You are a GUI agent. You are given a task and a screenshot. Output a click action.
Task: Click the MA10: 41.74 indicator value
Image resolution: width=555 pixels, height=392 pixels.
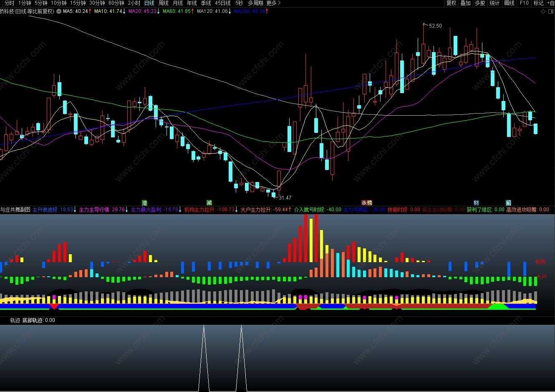(108, 11)
